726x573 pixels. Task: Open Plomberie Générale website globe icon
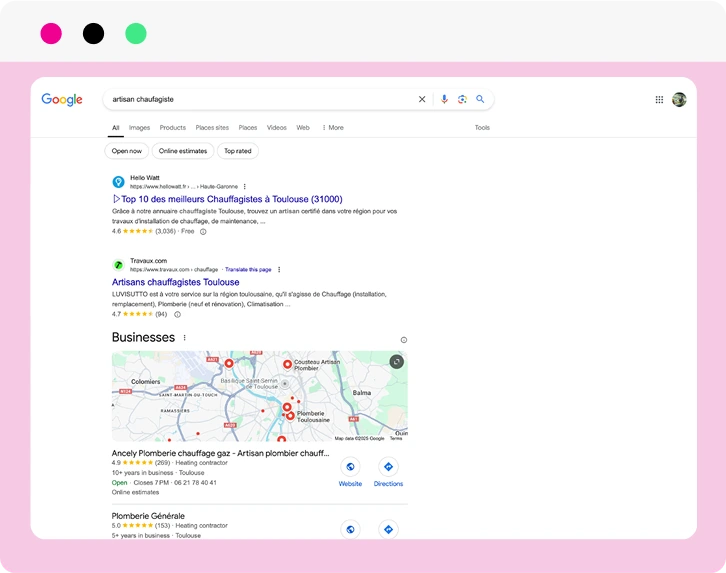click(350, 529)
